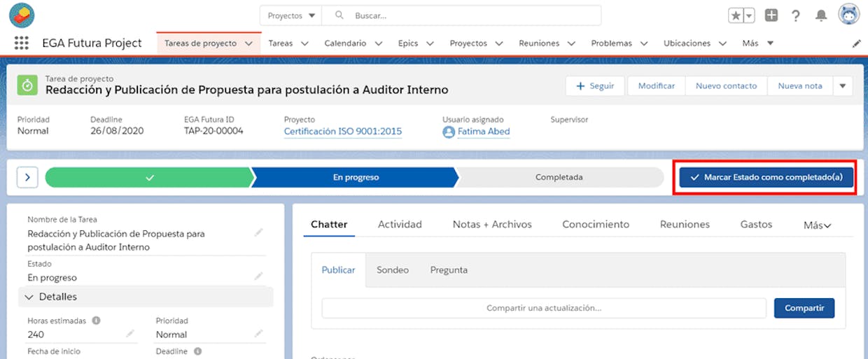This screenshot has width=868, height=359.
Task: Click the green project task record icon
Action: 27,85
